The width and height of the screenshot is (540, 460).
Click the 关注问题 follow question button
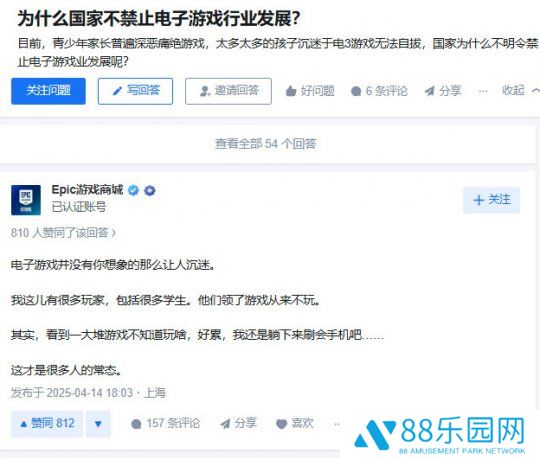coord(48,91)
